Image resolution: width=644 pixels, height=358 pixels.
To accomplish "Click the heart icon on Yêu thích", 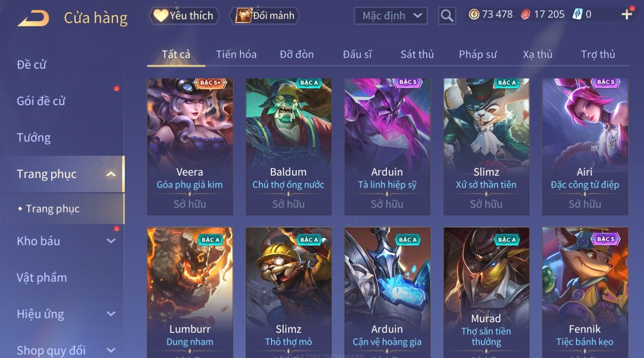I will 161,16.
